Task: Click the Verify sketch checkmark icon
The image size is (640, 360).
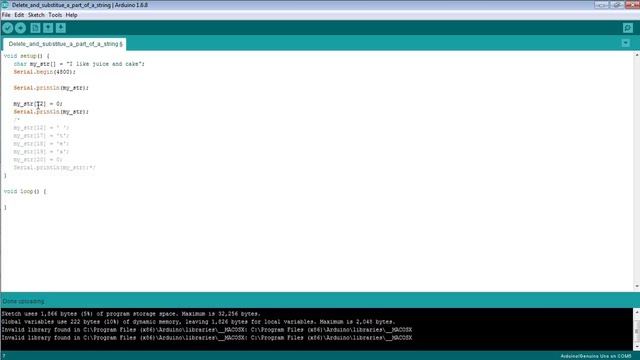Action: 8,28
